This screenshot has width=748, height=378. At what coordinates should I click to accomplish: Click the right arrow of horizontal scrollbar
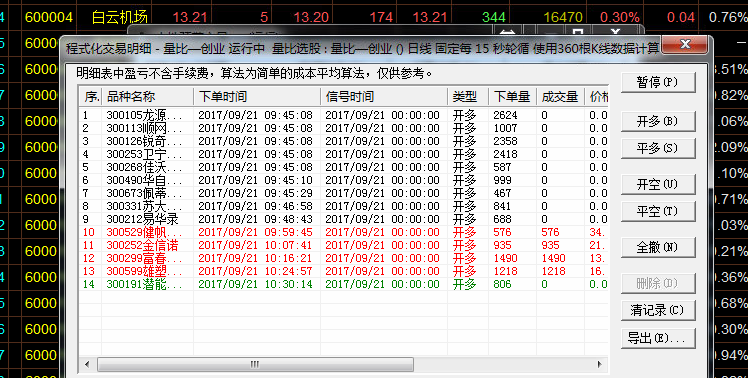tap(600, 364)
